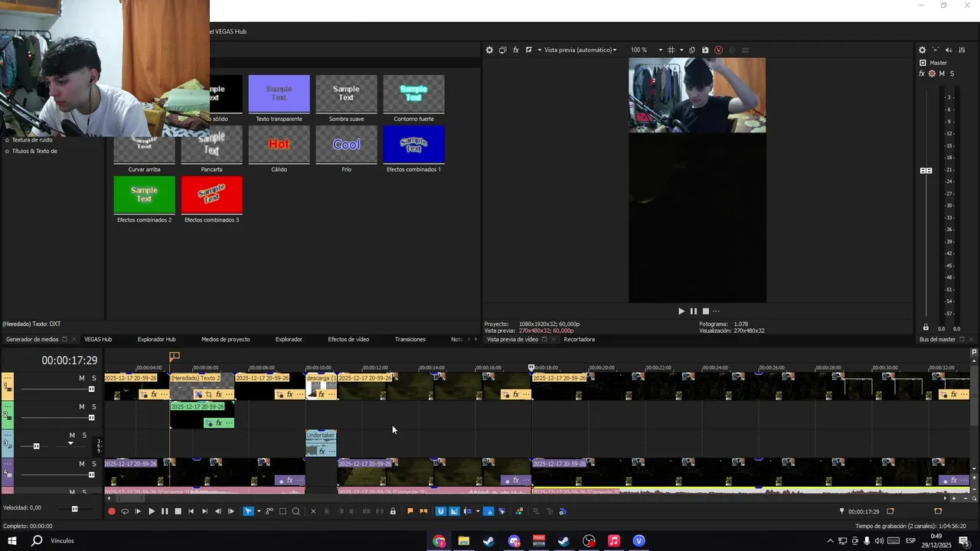Open event FX on '(Heredado) Texto 2' clip

[219, 395]
